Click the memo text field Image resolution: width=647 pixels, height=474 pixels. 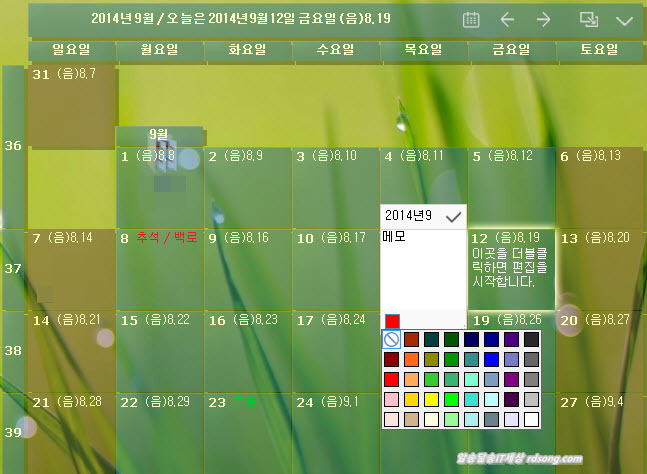[x=423, y=269]
